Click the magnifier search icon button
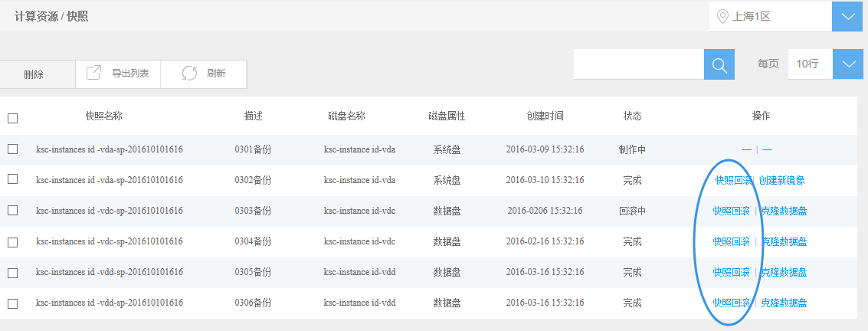The image size is (868, 331). (x=719, y=64)
